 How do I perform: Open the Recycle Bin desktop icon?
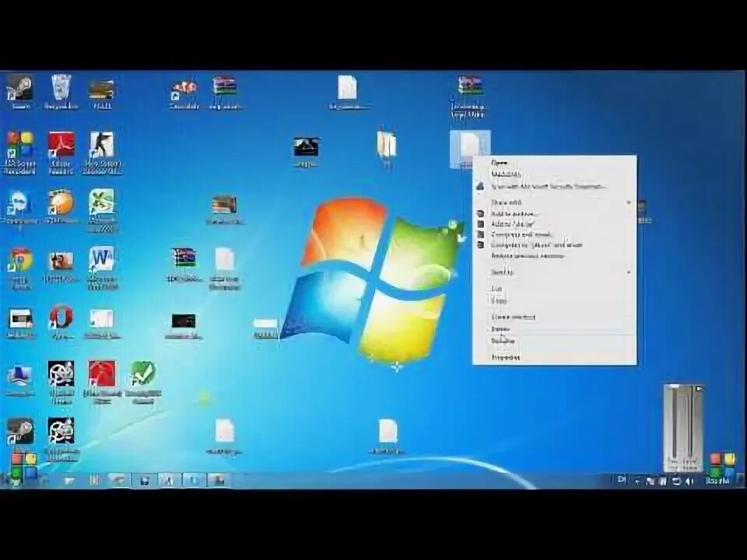pyautogui.click(x=61, y=92)
